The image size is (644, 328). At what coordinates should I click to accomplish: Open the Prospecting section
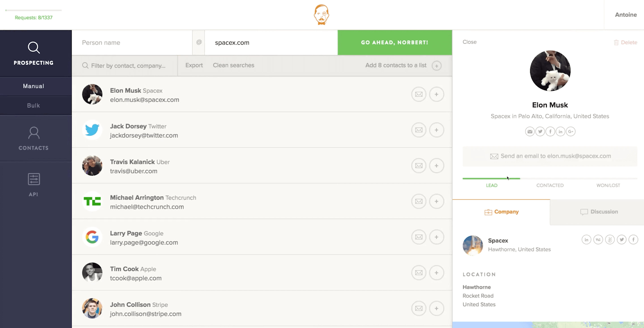(x=34, y=53)
